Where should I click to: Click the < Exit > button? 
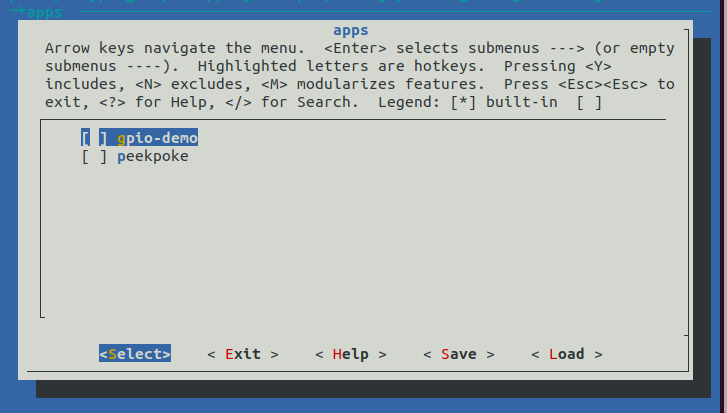pyautogui.click(x=242, y=354)
